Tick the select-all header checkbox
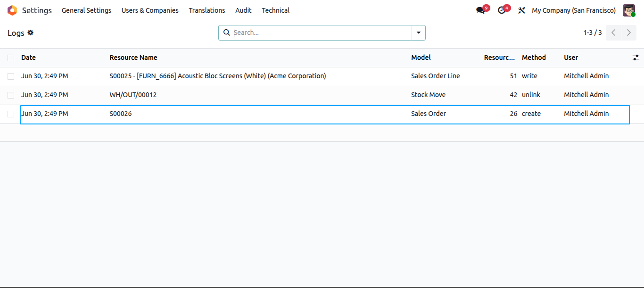Screen dimensions: 644x288 tap(11, 58)
